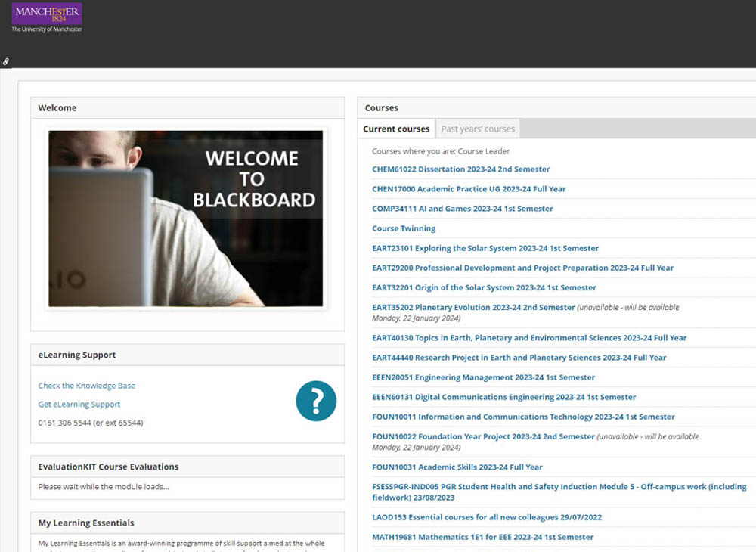Select the Current courses tab
The image size is (756, 552).
[396, 129]
